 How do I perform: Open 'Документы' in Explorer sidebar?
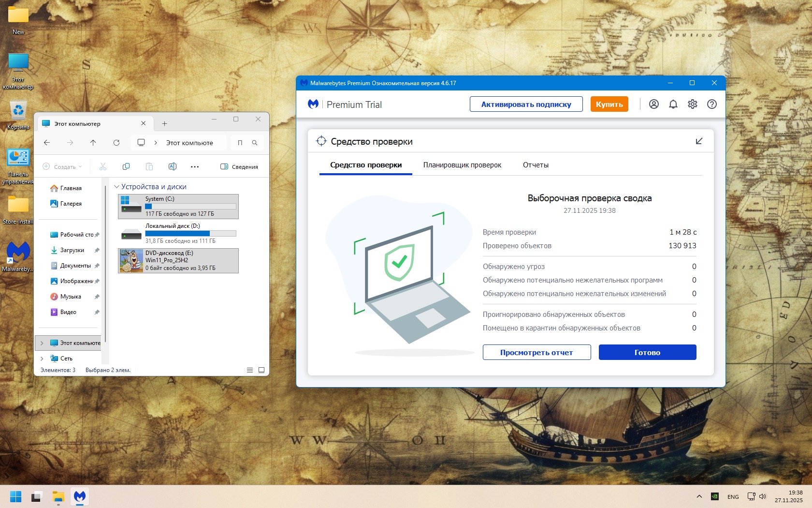click(71, 266)
